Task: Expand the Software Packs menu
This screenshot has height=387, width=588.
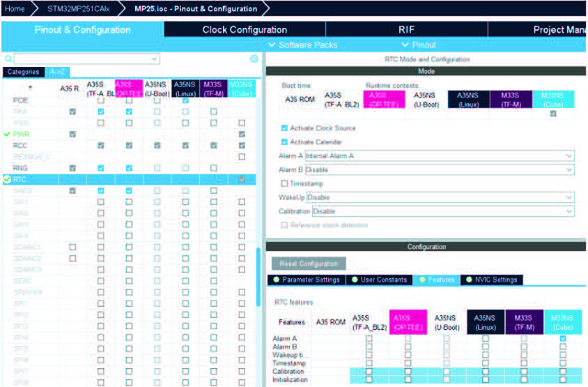Action: [x=303, y=45]
